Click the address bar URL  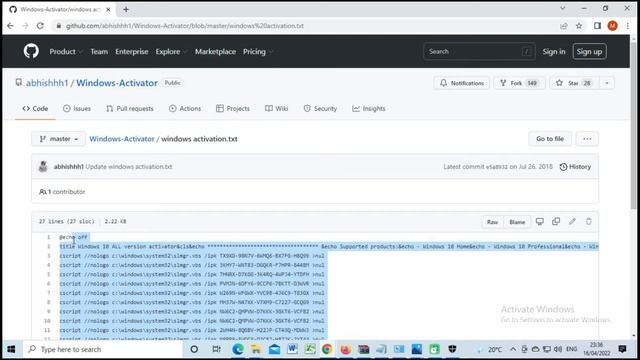coord(184,26)
